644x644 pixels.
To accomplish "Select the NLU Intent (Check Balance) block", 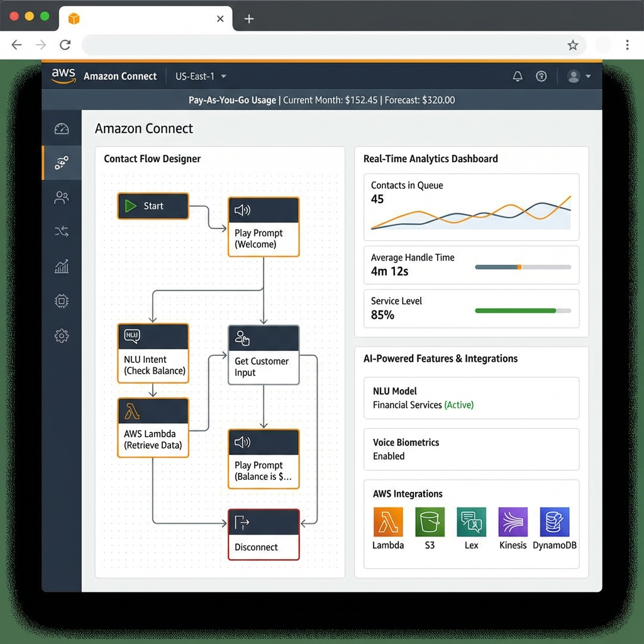I will point(153,353).
